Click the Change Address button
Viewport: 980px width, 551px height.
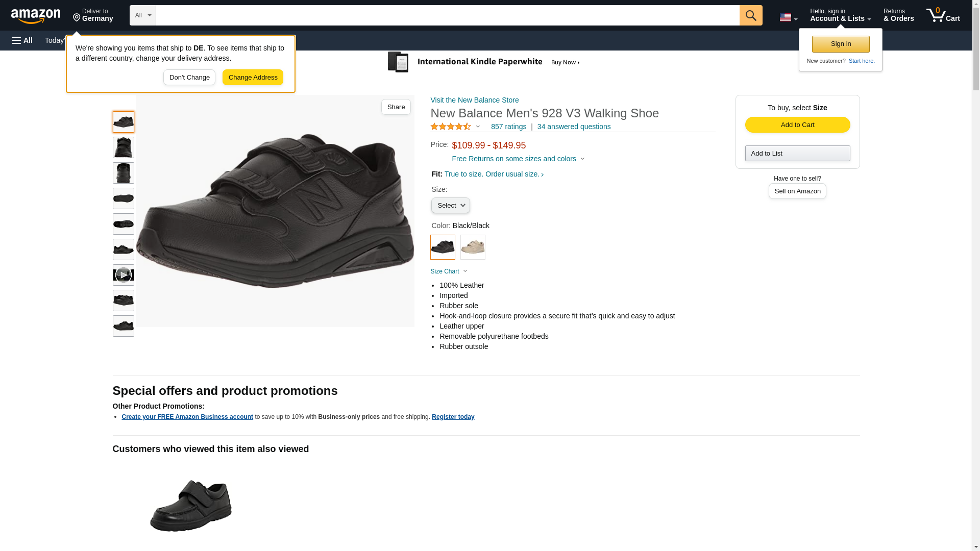coord(253,78)
